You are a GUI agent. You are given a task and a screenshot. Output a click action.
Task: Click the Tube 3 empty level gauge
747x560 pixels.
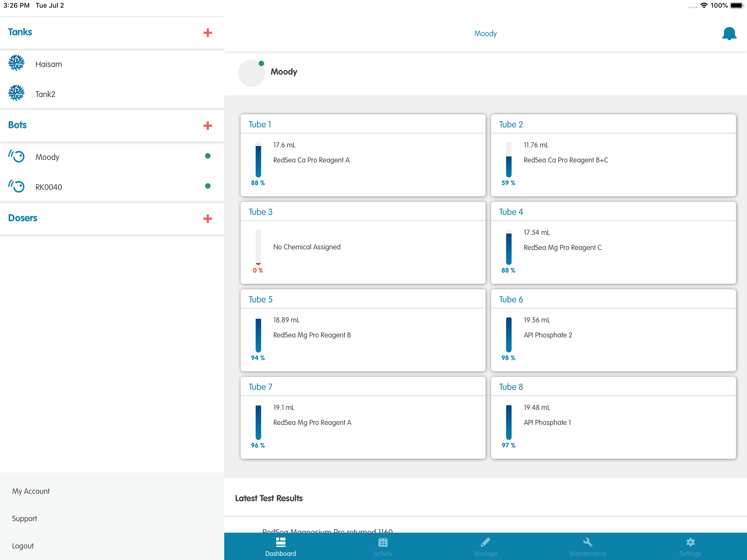258,247
